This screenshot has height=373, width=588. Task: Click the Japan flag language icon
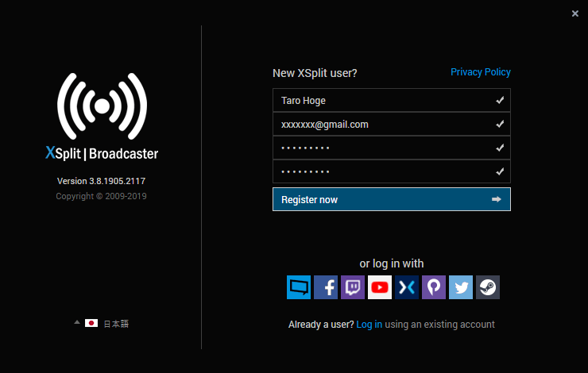point(91,323)
